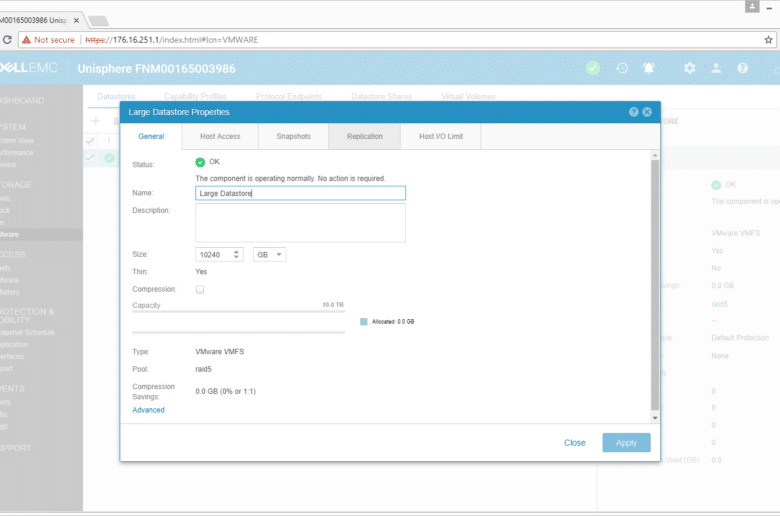
Task: Click the Default Protection value in details pane
Action: [x=740, y=338]
